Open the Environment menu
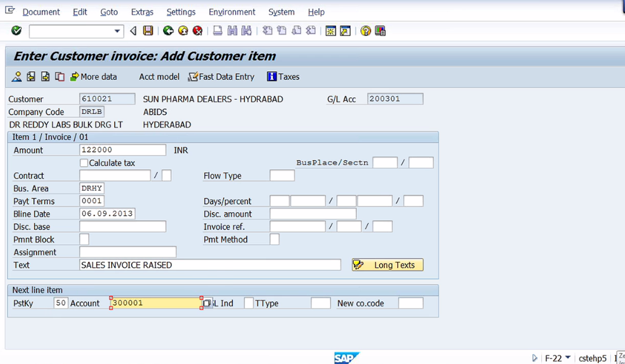This screenshot has height=364, width=625. pyautogui.click(x=232, y=12)
